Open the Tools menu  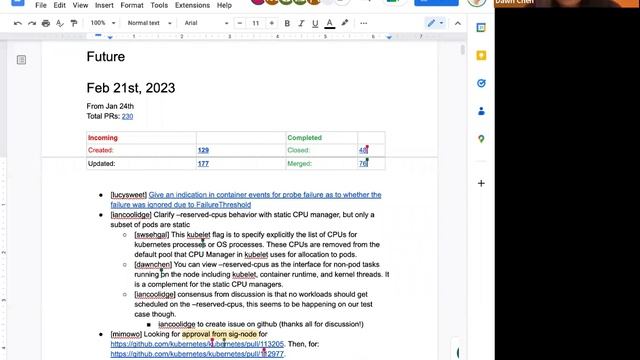tap(159, 5)
